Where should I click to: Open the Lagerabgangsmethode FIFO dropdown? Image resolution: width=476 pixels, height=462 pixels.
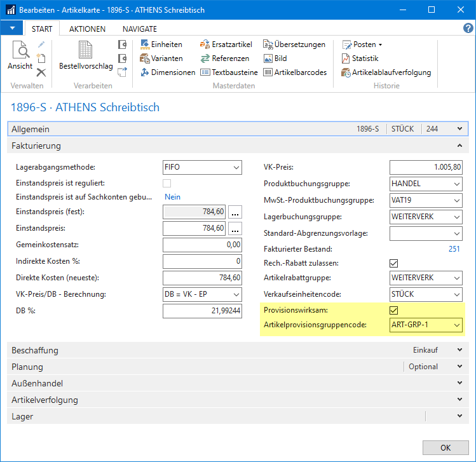pos(236,168)
